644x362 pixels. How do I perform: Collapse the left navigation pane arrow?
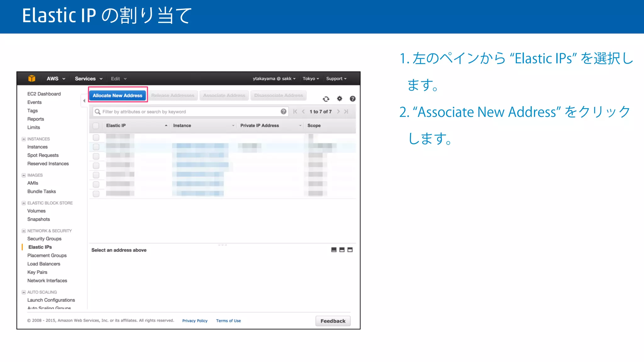click(84, 101)
